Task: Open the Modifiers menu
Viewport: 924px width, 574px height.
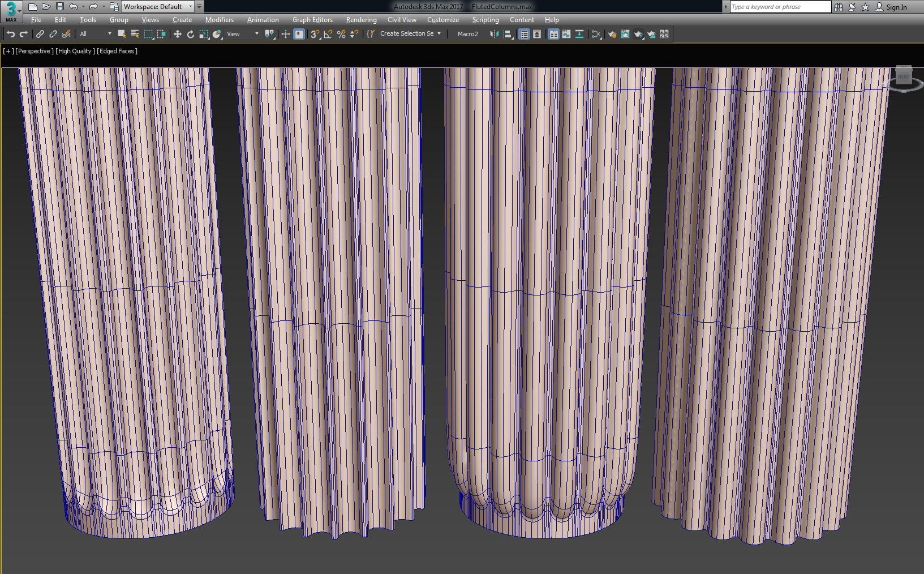Action: pyautogui.click(x=219, y=19)
